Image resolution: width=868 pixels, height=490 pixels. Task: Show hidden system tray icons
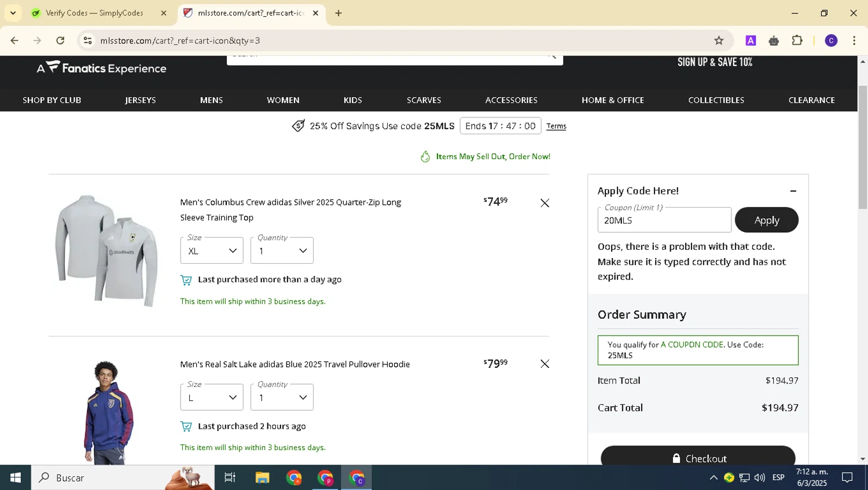pos(713,478)
